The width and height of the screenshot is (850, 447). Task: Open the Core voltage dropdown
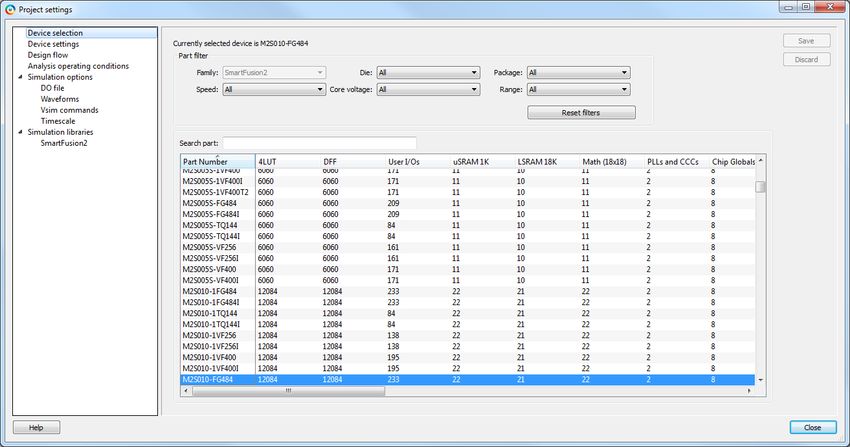pos(428,89)
